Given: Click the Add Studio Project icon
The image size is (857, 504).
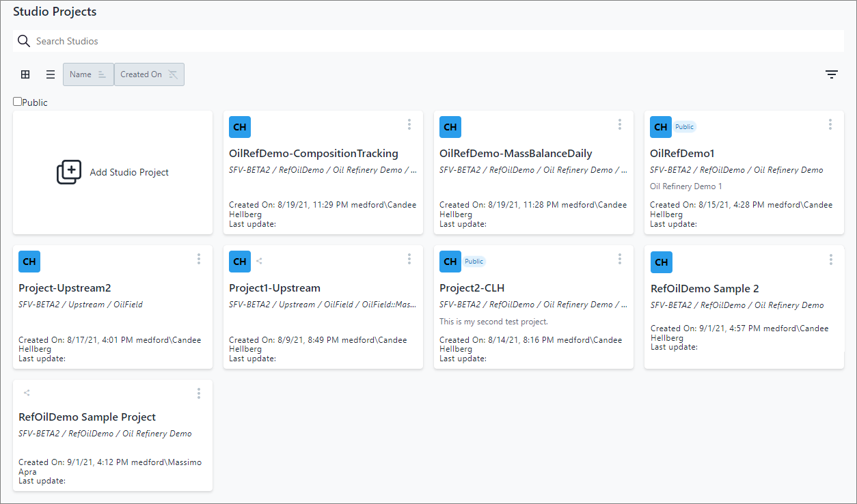Looking at the screenshot, I should [69, 172].
